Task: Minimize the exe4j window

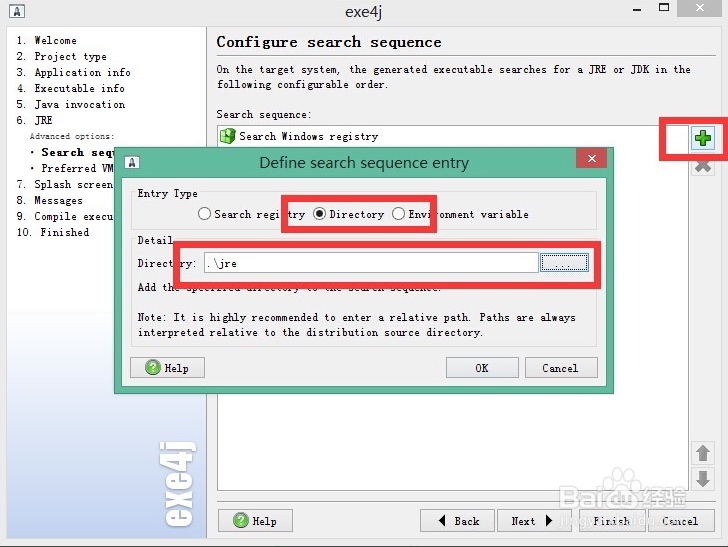Action: (637, 9)
